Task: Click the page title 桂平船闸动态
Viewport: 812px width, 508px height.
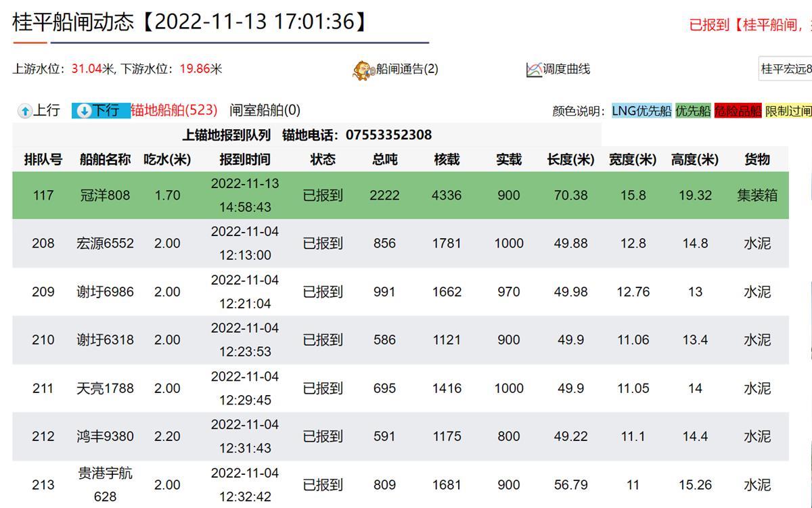Action: [73, 22]
